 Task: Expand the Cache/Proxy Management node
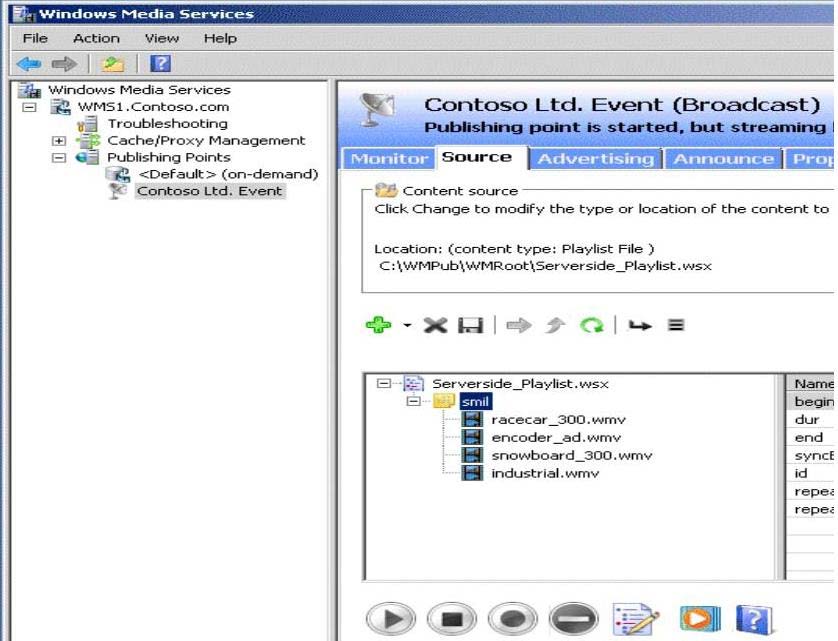click(x=59, y=141)
